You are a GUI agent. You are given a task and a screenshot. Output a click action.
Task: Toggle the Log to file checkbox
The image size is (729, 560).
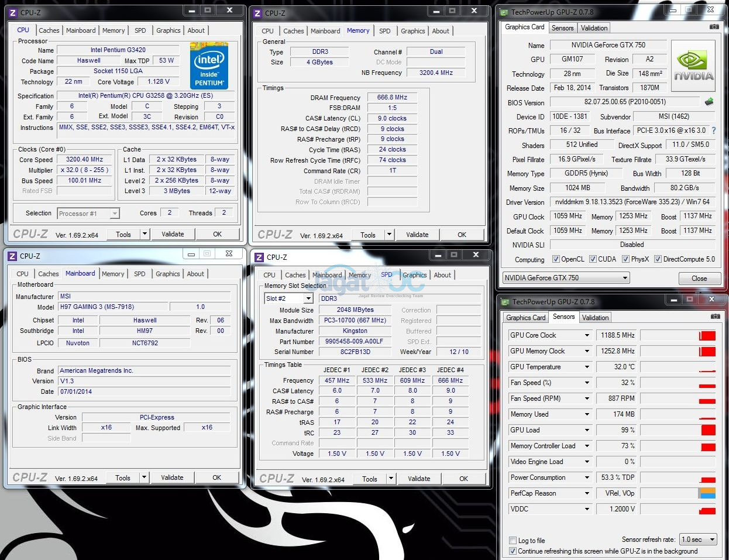[x=513, y=541]
